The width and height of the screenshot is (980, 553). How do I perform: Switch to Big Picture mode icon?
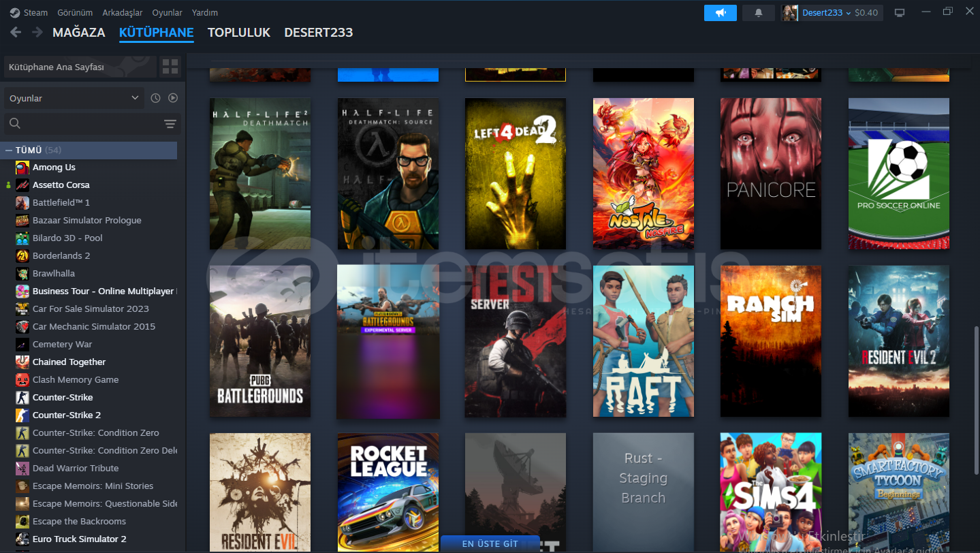[900, 12]
